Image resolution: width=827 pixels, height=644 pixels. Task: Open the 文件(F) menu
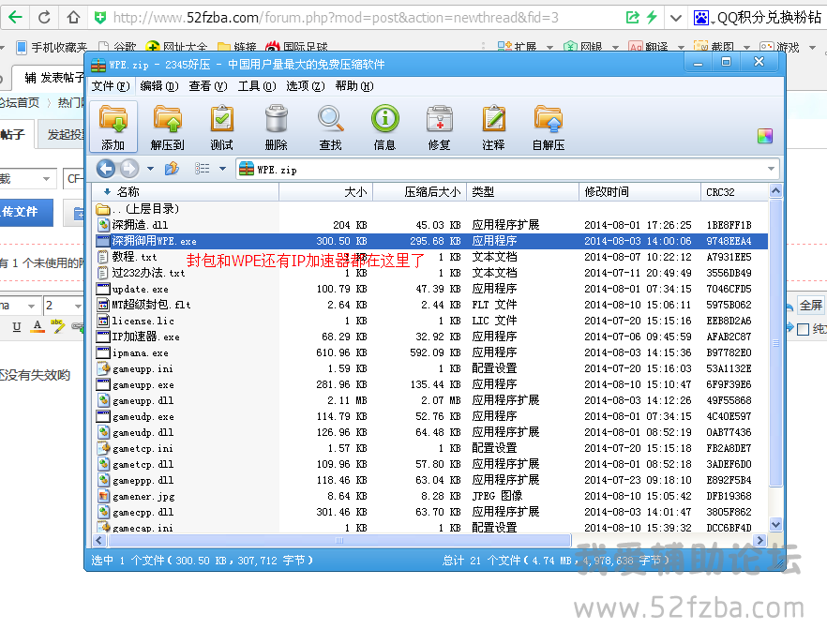[111, 86]
